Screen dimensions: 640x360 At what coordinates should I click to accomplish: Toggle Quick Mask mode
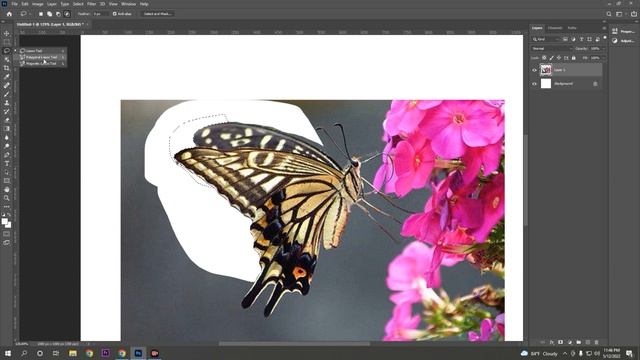[x=7, y=234]
